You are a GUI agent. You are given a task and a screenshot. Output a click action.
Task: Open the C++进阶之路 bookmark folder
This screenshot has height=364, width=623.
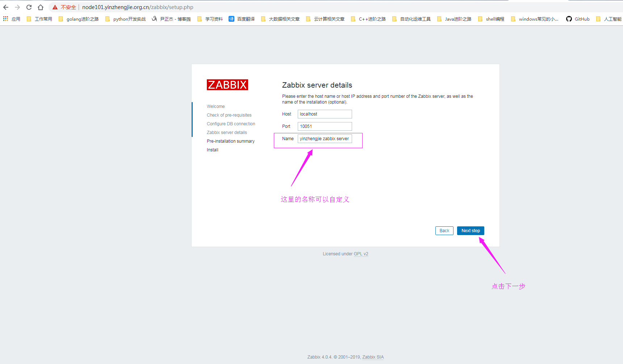click(x=368, y=19)
